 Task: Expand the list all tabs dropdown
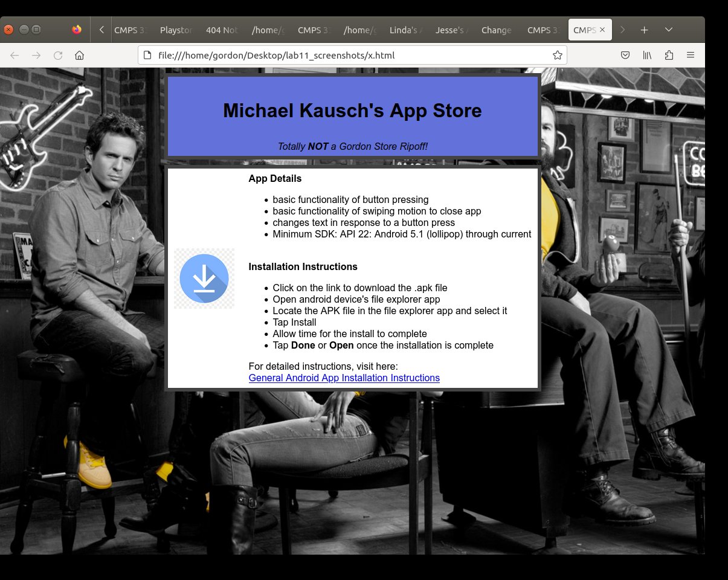coord(668,30)
